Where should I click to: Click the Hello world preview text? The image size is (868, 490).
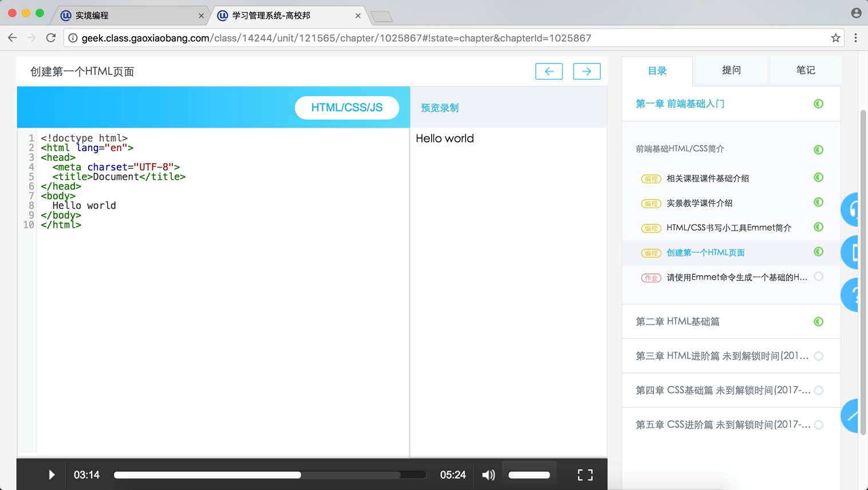445,139
